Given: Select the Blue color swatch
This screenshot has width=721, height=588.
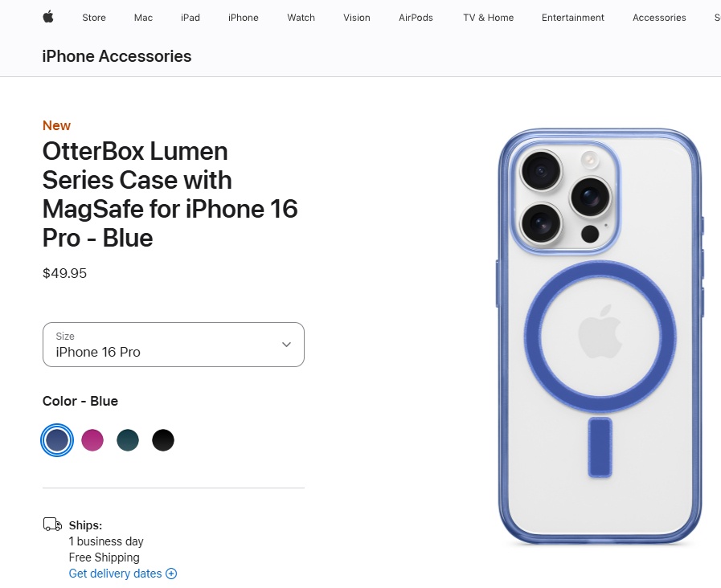Looking at the screenshot, I should pos(57,440).
